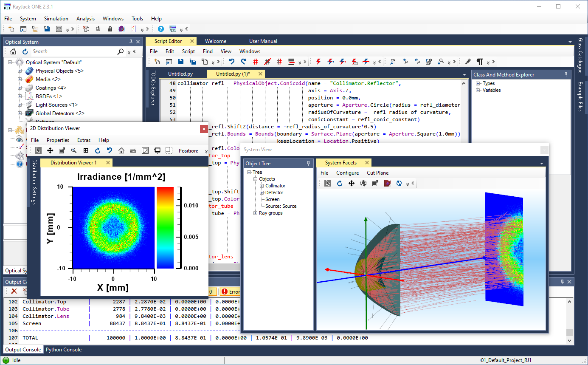The image size is (588, 365).
Task: Open the Example Files side panel
Action: coord(580,96)
